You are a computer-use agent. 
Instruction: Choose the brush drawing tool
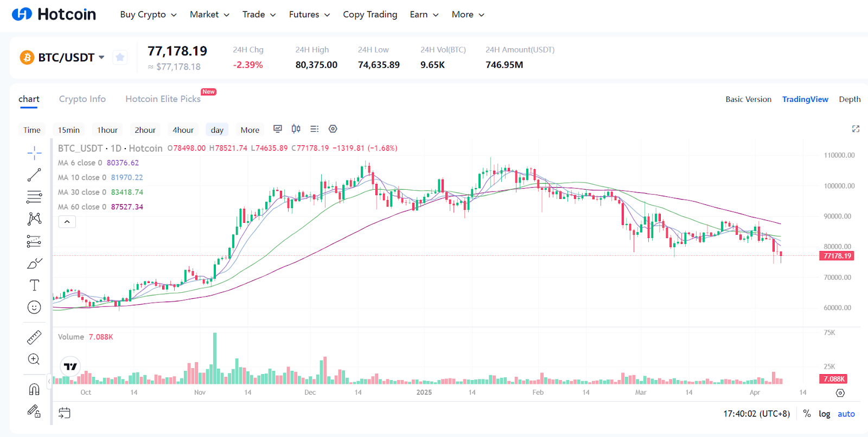click(34, 264)
